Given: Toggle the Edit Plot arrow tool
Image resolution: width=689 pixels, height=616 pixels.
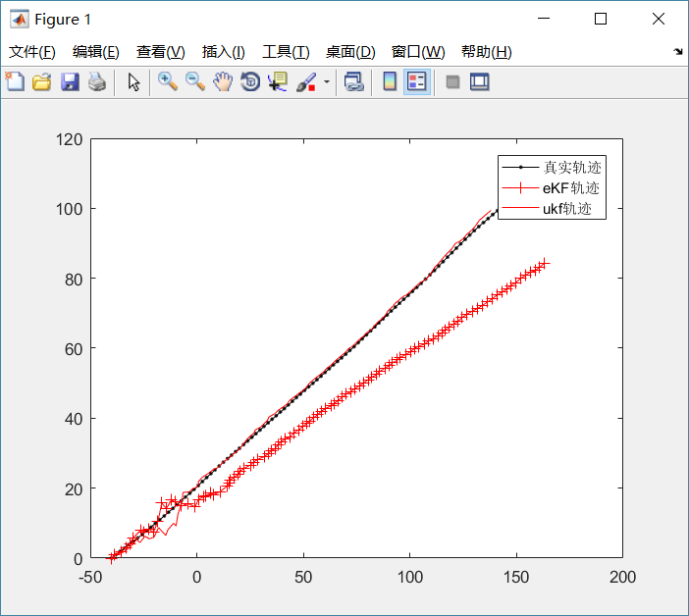Looking at the screenshot, I should point(134,82).
